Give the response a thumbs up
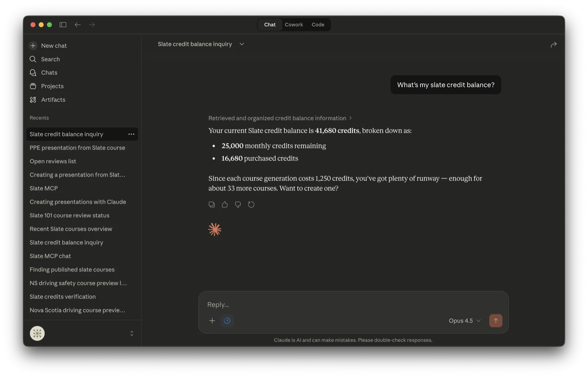 coord(225,204)
